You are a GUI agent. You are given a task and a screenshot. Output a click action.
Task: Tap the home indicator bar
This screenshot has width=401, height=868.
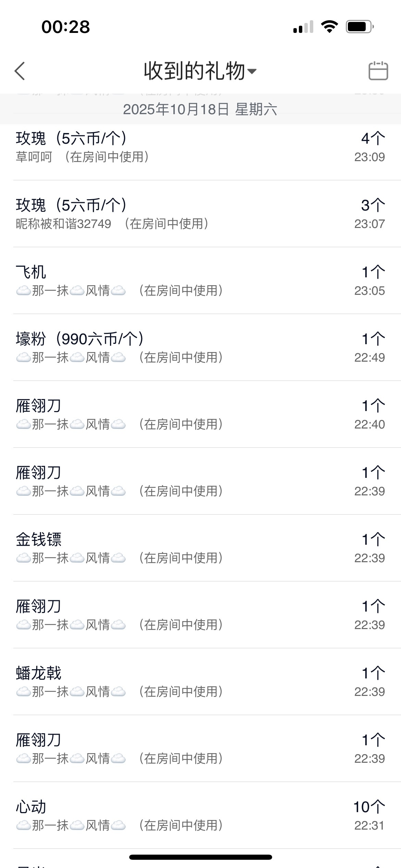click(200, 857)
